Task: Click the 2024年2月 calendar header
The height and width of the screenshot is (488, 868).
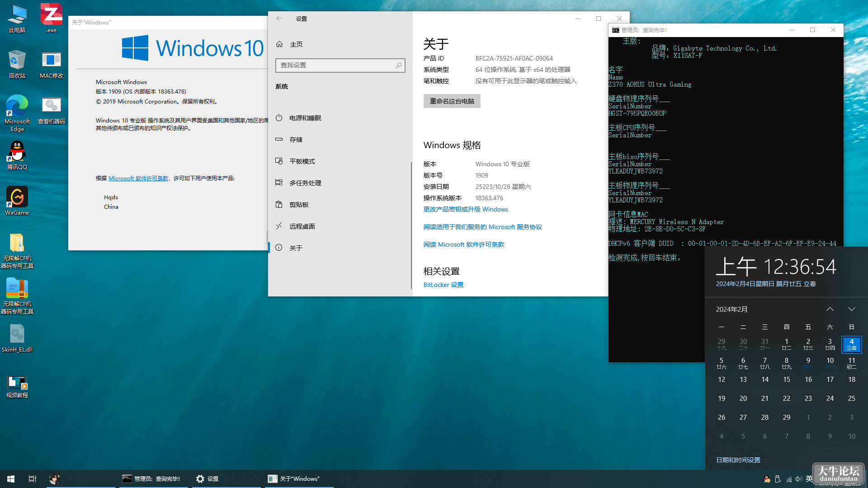Action: (731, 310)
